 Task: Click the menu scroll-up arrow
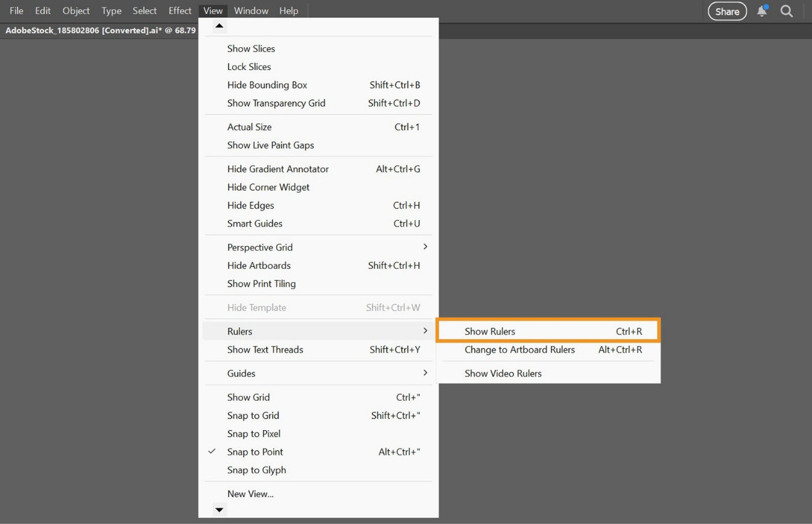(x=219, y=25)
